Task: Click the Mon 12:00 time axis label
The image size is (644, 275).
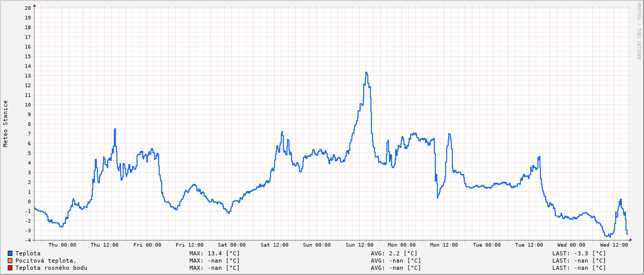Action: [444, 245]
